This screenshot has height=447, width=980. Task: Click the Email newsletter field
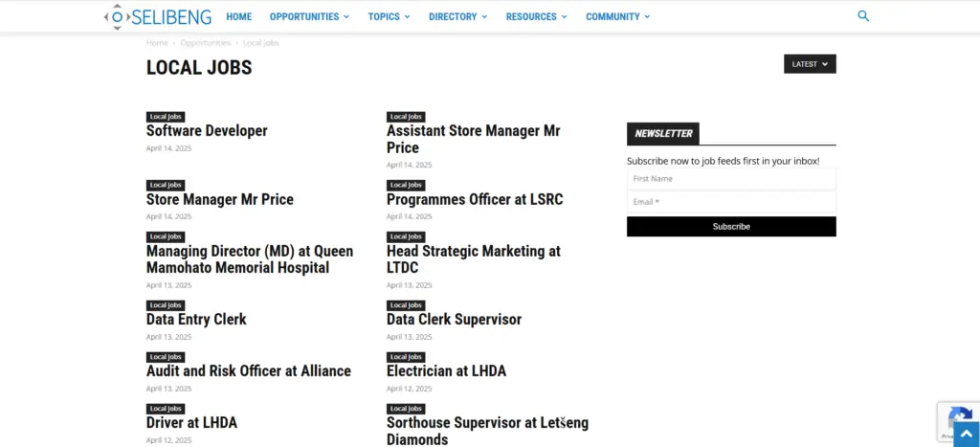(731, 202)
